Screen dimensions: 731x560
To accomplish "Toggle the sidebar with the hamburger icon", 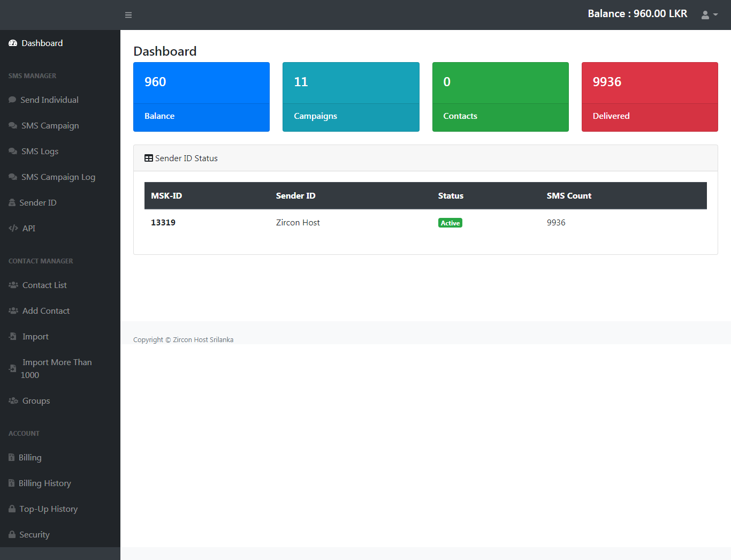I will [128, 15].
